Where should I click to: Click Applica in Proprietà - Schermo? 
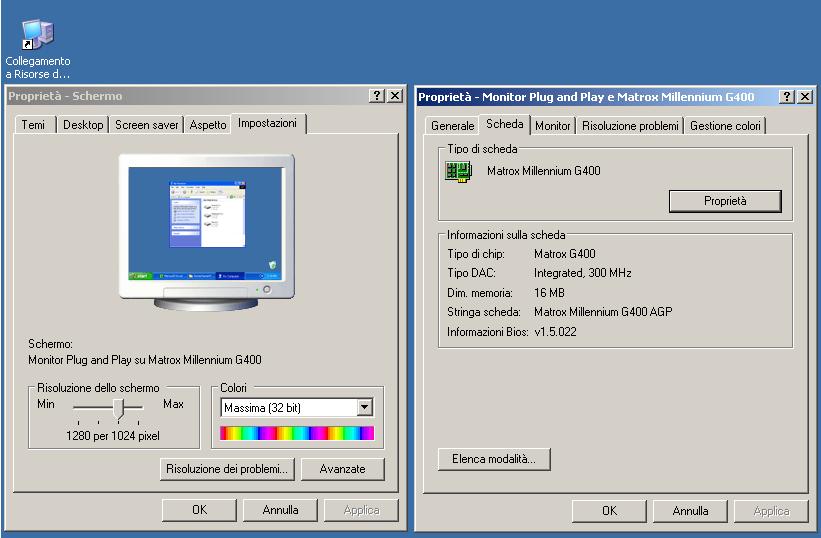361,510
